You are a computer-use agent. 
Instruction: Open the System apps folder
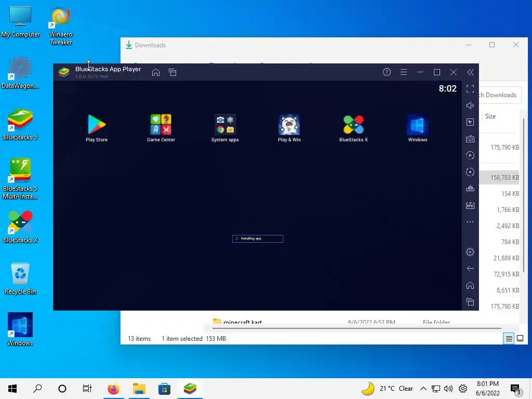click(x=225, y=128)
